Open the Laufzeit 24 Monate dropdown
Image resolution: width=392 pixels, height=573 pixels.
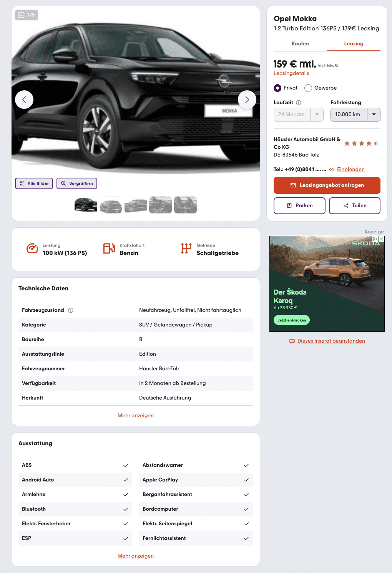point(299,115)
